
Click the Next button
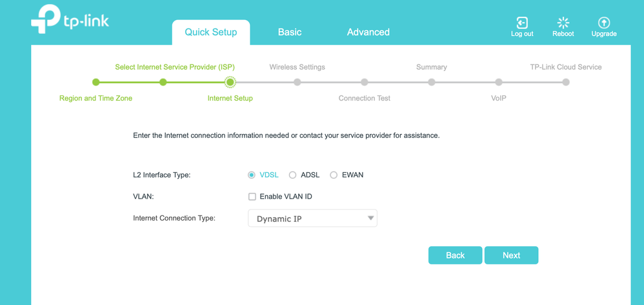(511, 255)
